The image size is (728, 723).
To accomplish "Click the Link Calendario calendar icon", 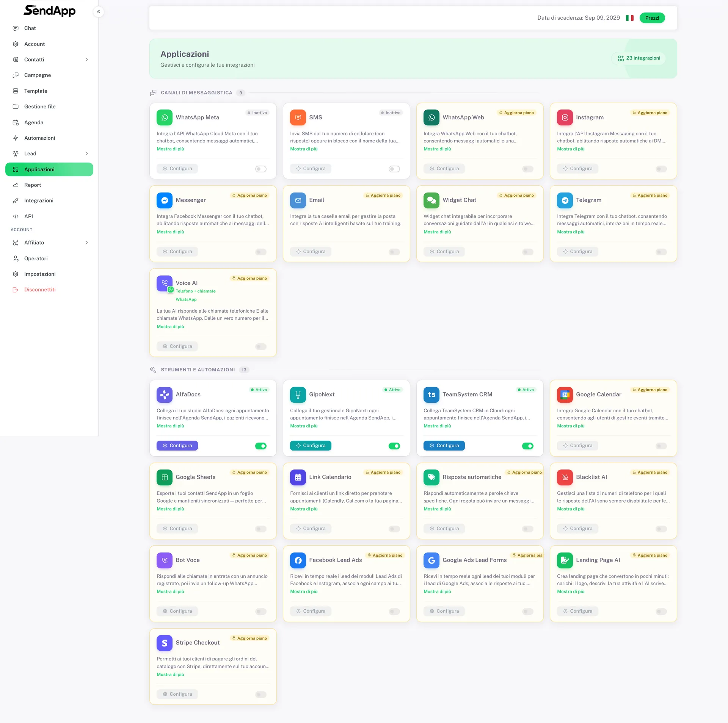I will pyautogui.click(x=298, y=477).
